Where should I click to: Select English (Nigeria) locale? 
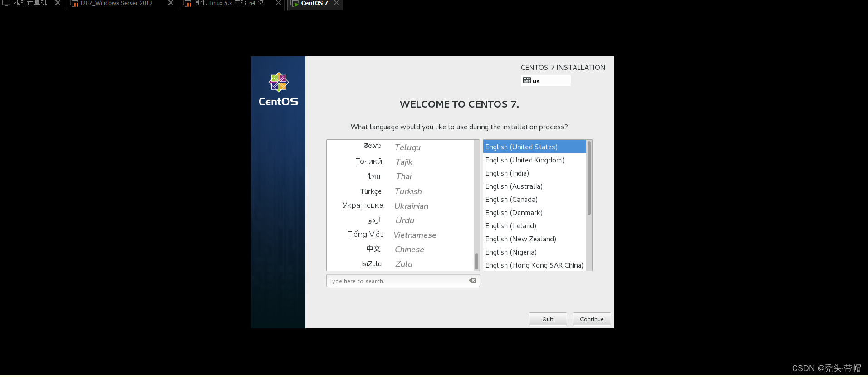point(535,252)
